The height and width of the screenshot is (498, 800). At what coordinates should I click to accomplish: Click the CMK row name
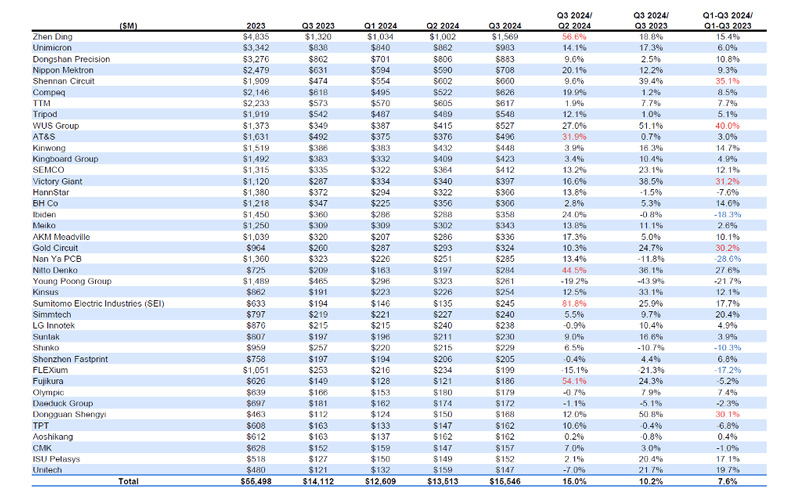(x=42, y=448)
